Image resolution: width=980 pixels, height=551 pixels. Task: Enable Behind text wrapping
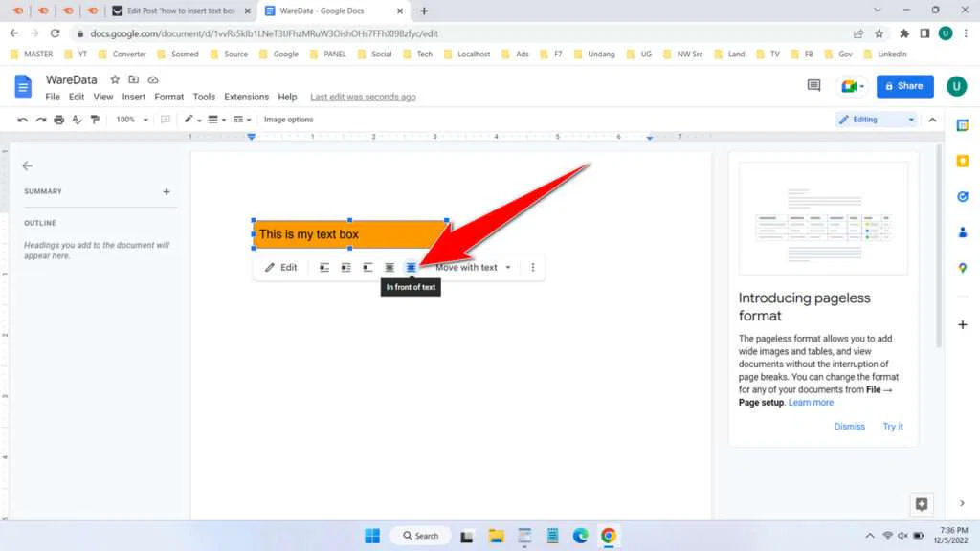389,267
